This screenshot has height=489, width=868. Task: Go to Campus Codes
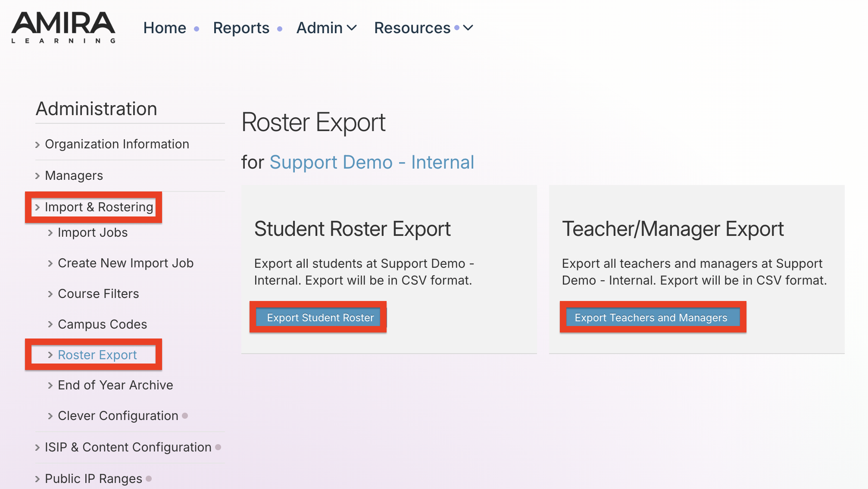(102, 324)
